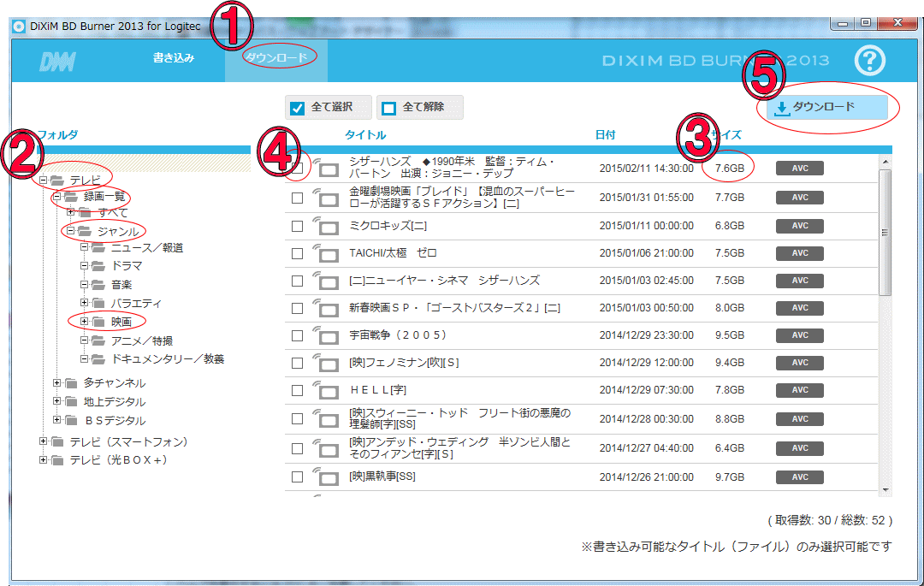Viewport: 924px width, 586px height.
Task: Tick the checkbox for [映]黒執事[SS]
Action: [298, 477]
